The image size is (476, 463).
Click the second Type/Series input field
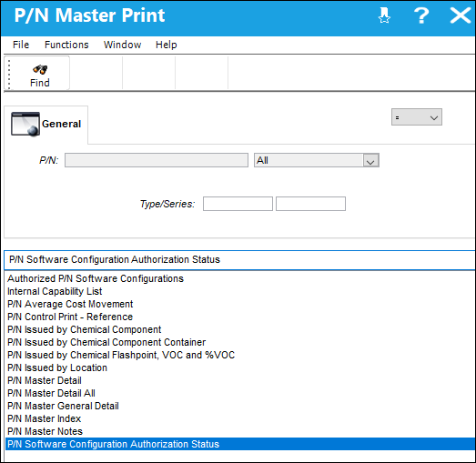[x=310, y=204]
